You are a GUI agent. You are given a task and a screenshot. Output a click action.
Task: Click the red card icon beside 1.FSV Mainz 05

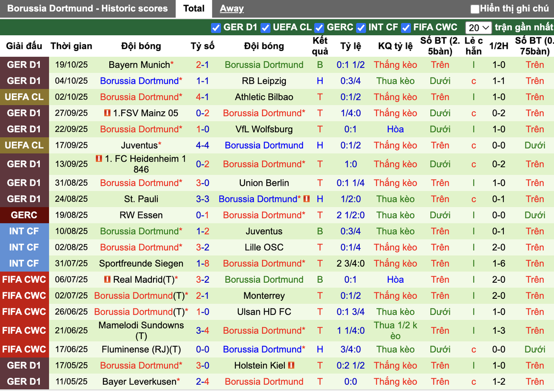107,113
